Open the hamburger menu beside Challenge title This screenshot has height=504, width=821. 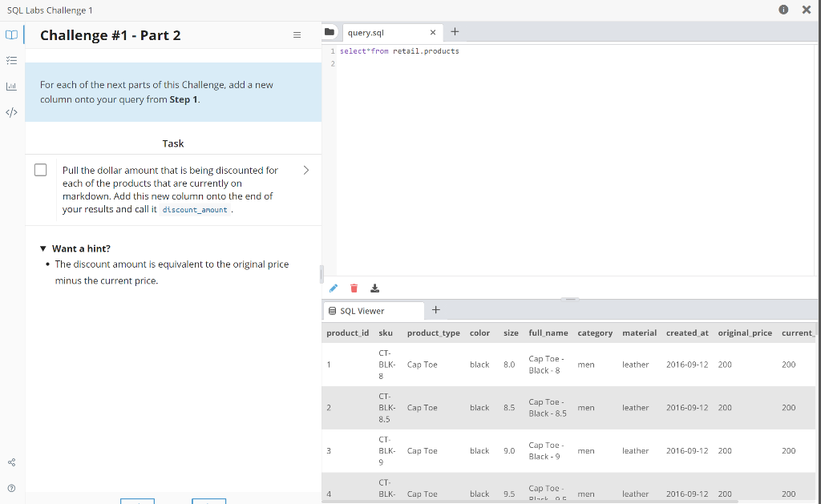pos(297,34)
